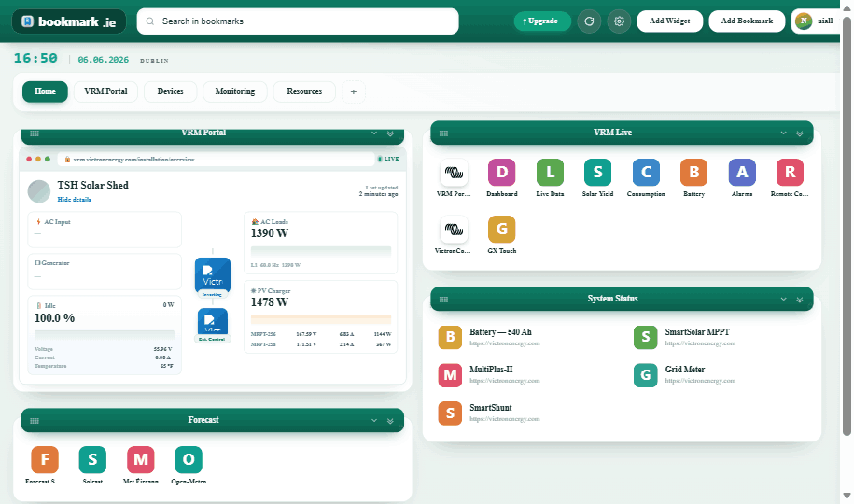Viewport: 854px width, 504px height.
Task: Click the TSH Solar Shed title
Action: [93, 185]
